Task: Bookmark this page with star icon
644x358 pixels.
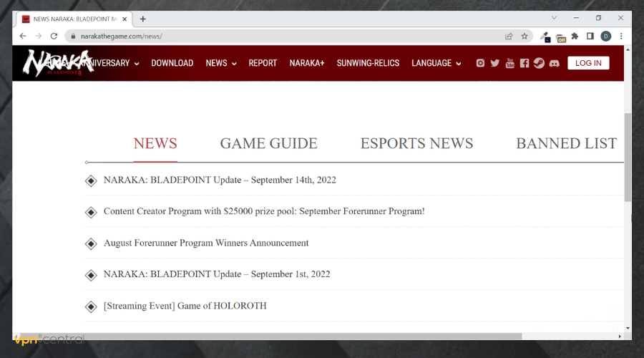Action: tap(525, 36)
